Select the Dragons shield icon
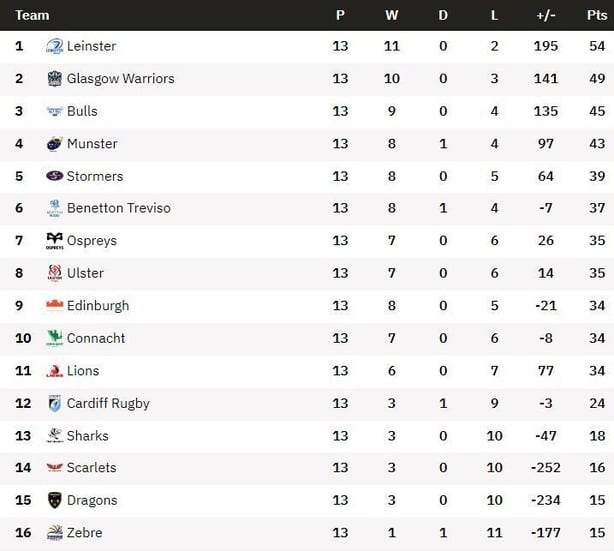This screenshot has width=614, height=551. coord(54,500)
